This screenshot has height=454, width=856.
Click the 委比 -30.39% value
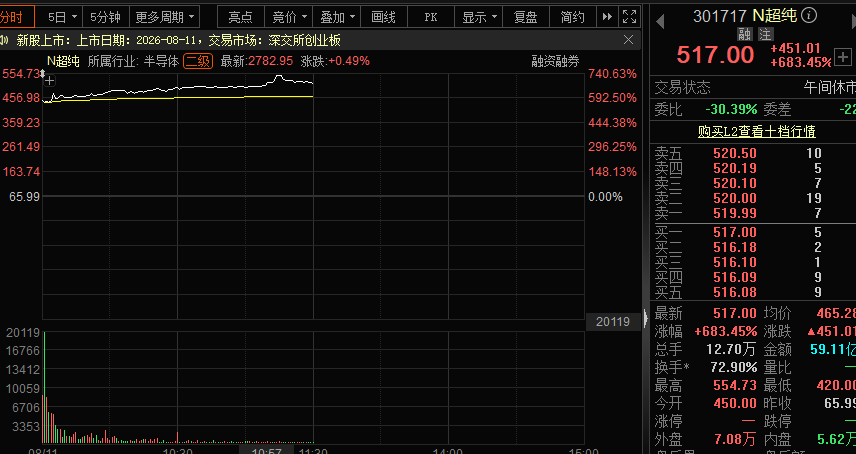click(731, 110)
